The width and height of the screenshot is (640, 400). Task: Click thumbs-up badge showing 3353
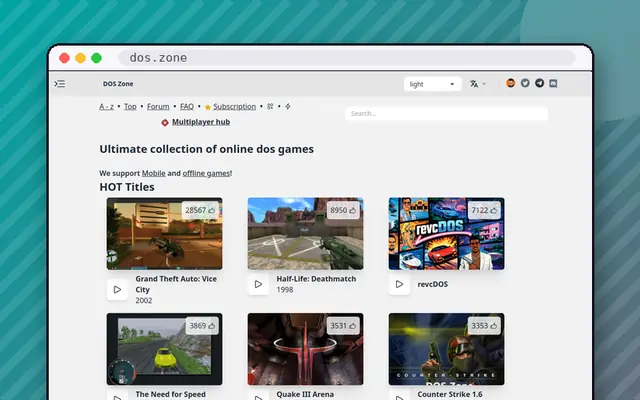484,326
